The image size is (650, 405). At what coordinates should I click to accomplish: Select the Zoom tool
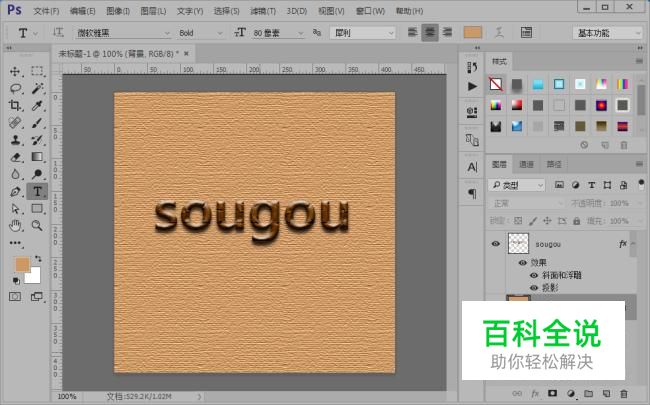pyautogui.click(x=37, y=226)
